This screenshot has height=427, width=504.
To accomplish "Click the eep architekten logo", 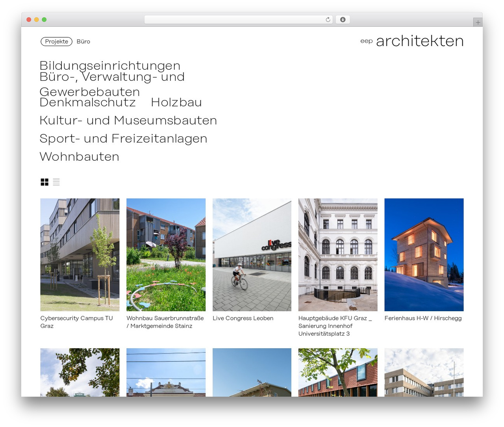I will (412, 41).
